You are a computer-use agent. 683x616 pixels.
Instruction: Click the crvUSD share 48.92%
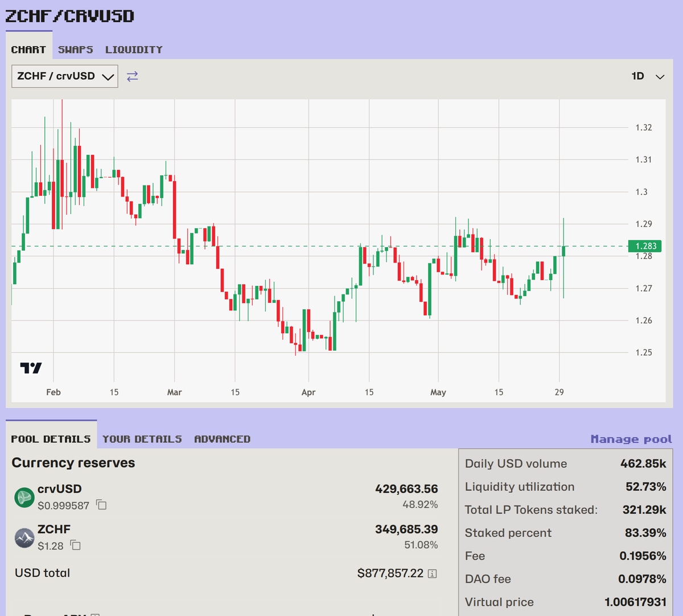(420, 504)
